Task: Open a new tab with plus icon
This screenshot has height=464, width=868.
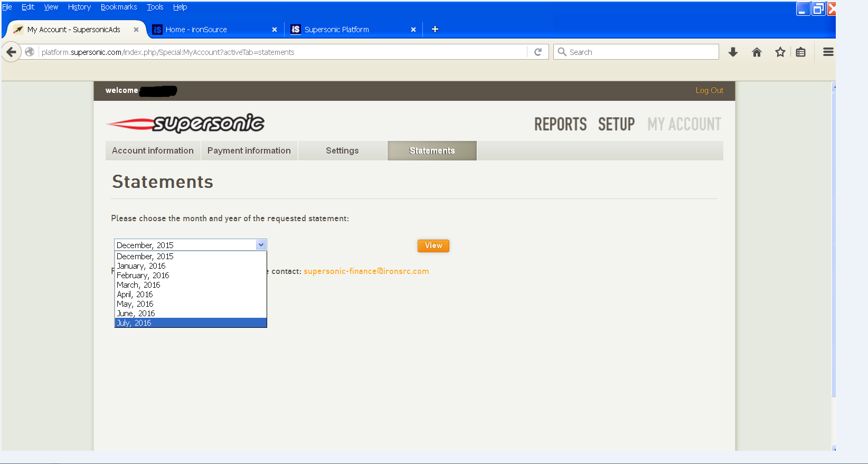Action: [435, 29]
